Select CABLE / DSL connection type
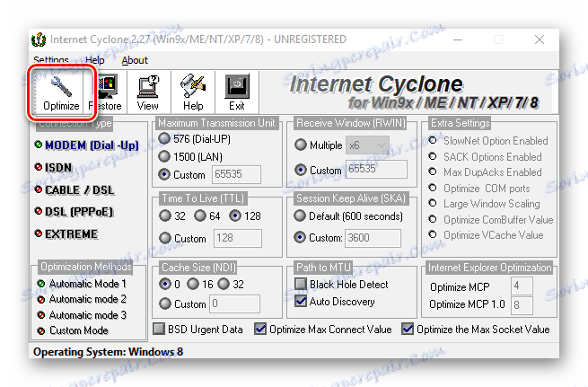 75,190
